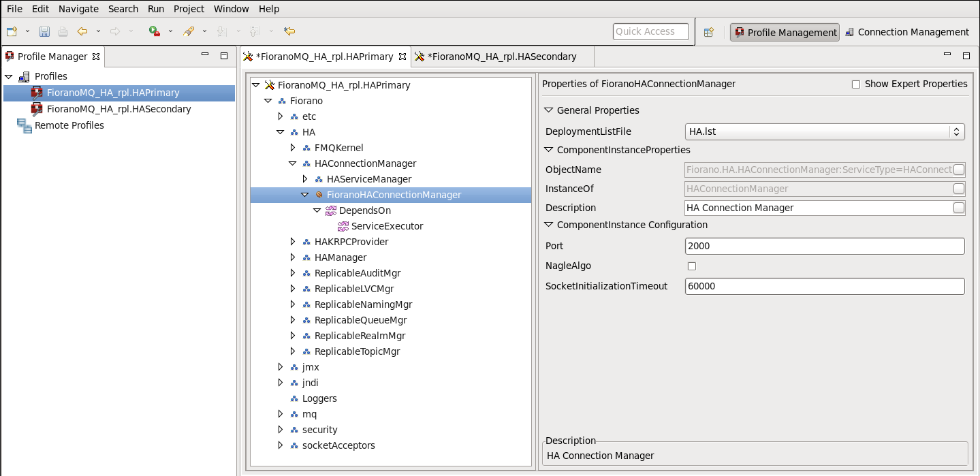Close the Profile Manager view tab

[96, 57]
